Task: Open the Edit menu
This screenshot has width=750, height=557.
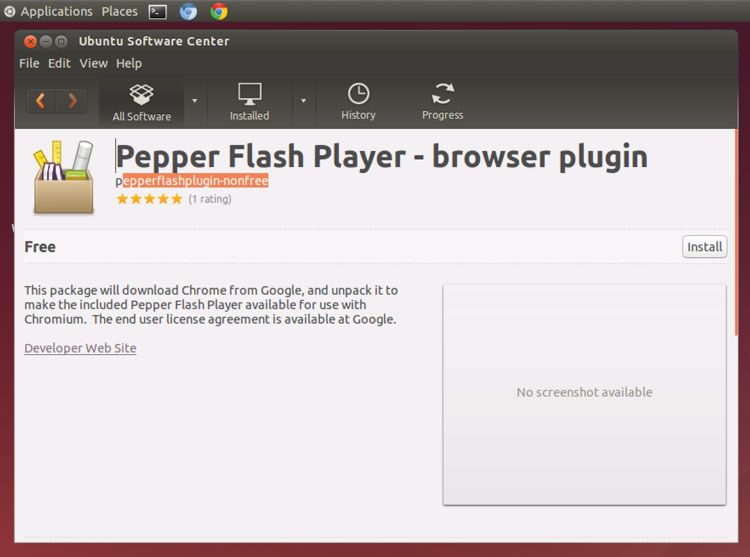Action: pyautogui.click(x=59, y=63)
